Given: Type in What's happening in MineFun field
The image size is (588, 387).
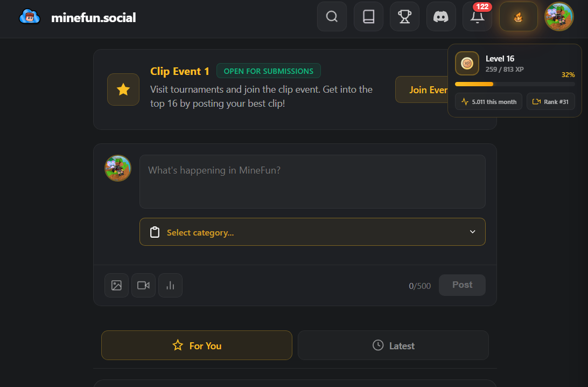Looking at the screenshot, I should point(312,182).
